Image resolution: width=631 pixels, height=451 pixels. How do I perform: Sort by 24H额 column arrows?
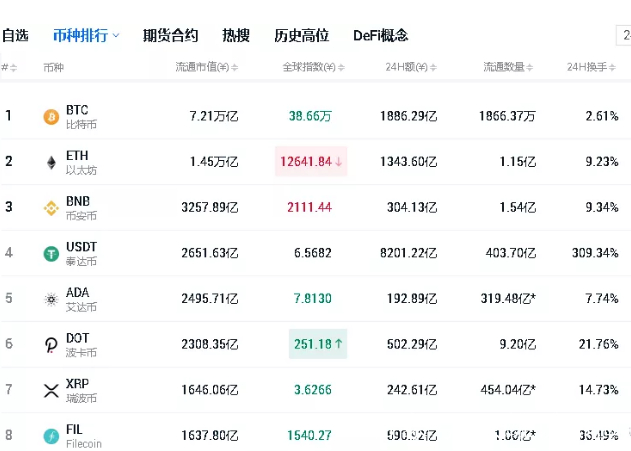[433, 68]
